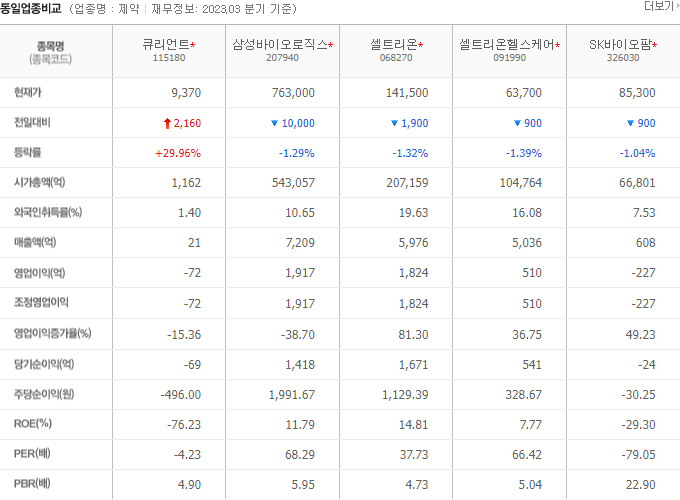
Task: Click the sales value 608
Action: pos(645,243)
